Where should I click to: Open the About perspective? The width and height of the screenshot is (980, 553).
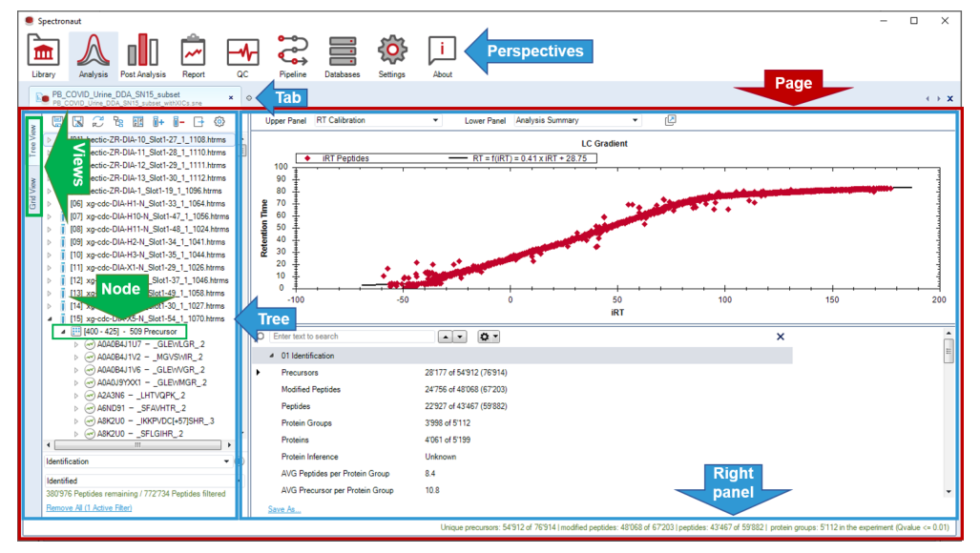pyautogui.click(x=443, y=57)
